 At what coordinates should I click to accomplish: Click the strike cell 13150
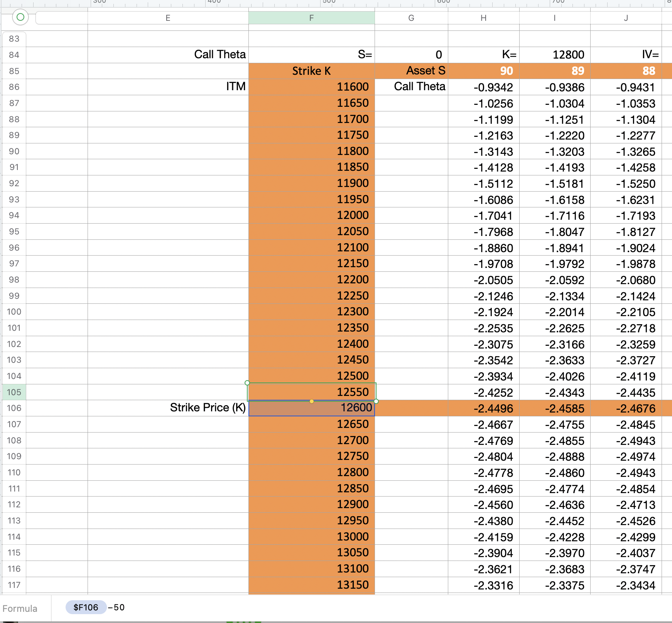(312, 585)
